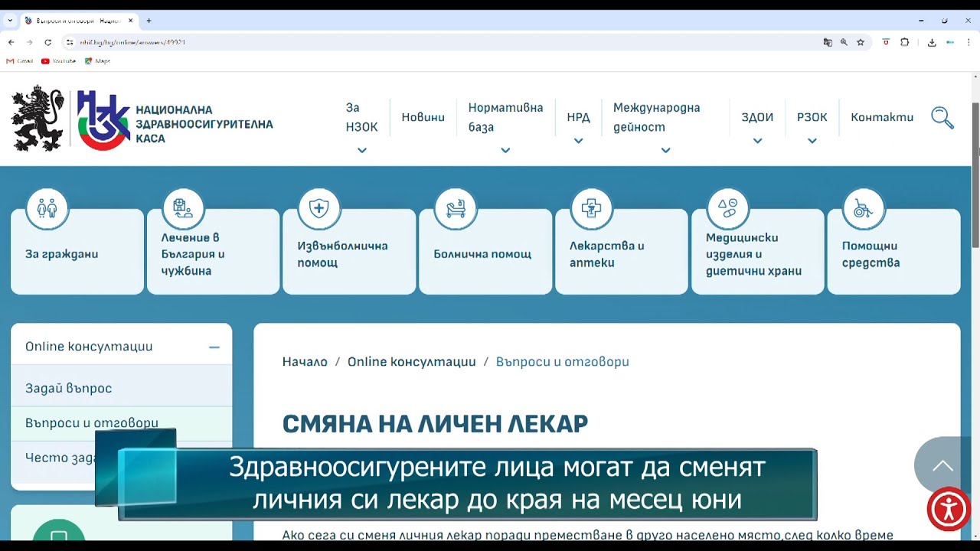Image resolution: width=980 pixels, height=551 pixels.
Task: Select 'Задай въпрос' in the sidebar
Action: pyautogui.click(x=68, y=388)
